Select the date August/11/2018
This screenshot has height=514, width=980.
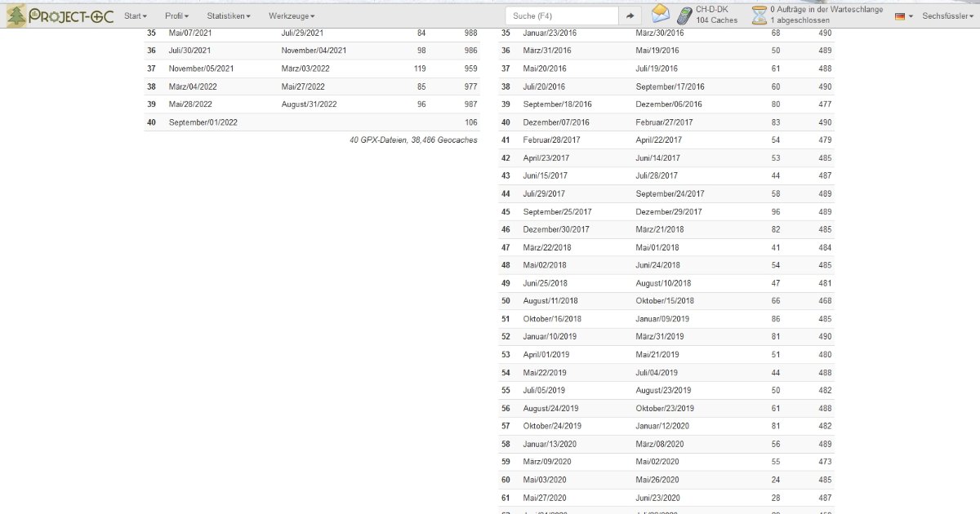550,302
